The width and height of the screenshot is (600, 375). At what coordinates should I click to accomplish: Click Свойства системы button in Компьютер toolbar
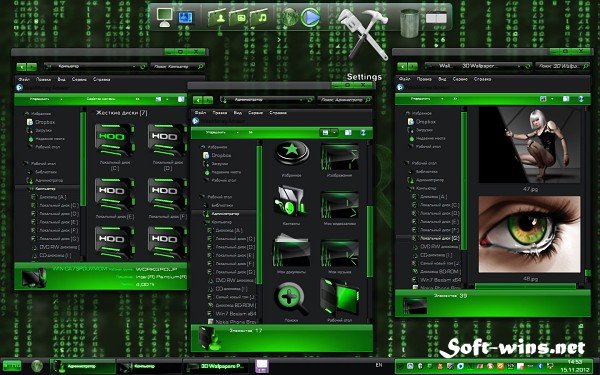[x=101, y=99]
